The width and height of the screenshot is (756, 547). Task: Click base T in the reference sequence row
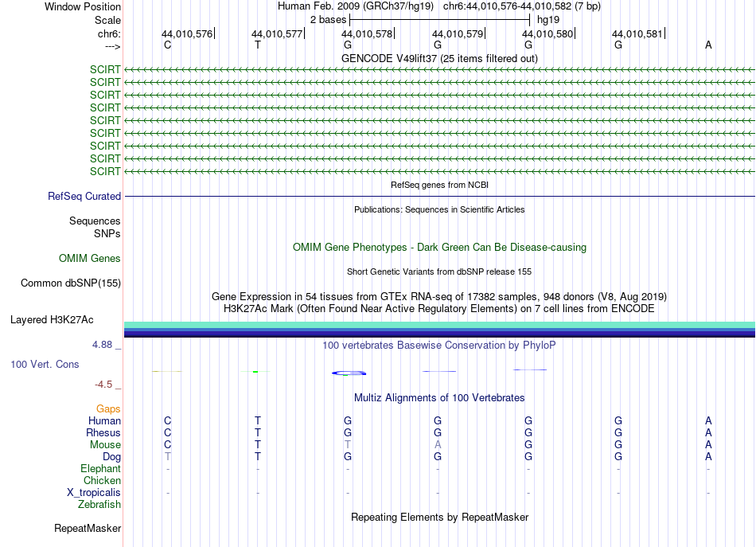(258, 45)
